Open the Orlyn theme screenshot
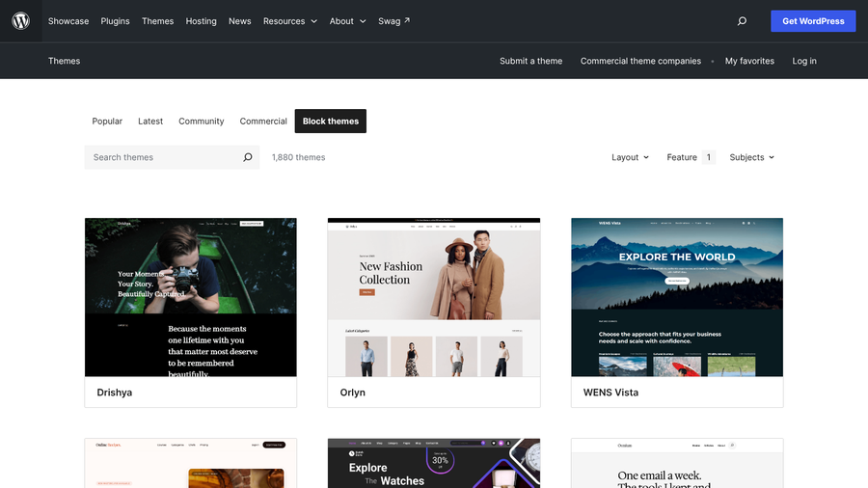Screen dimensions: 868x488 point(434,297)
